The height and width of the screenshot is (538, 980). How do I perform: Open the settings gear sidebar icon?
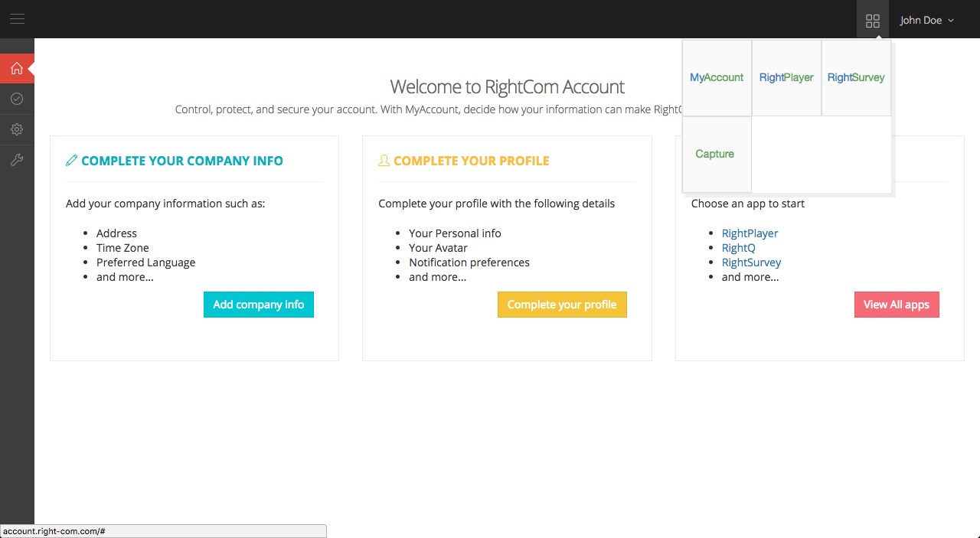(17, 129)
